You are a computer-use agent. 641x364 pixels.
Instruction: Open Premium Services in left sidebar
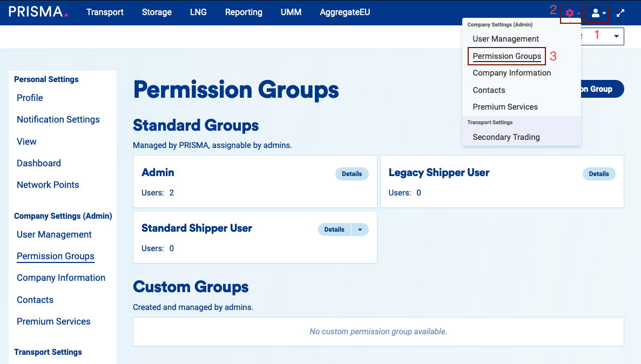pyautogui.click(x=53, y=321)
